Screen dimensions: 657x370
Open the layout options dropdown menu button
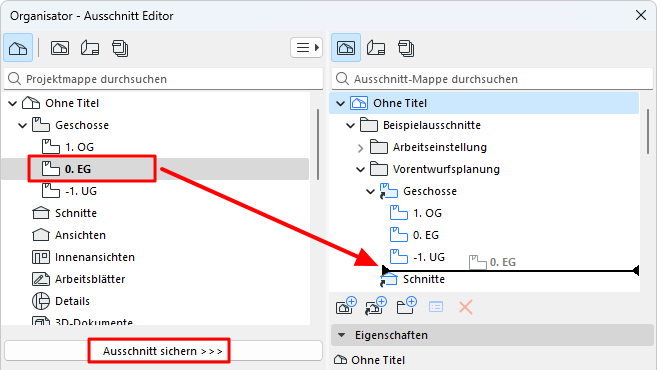[306, 48]
